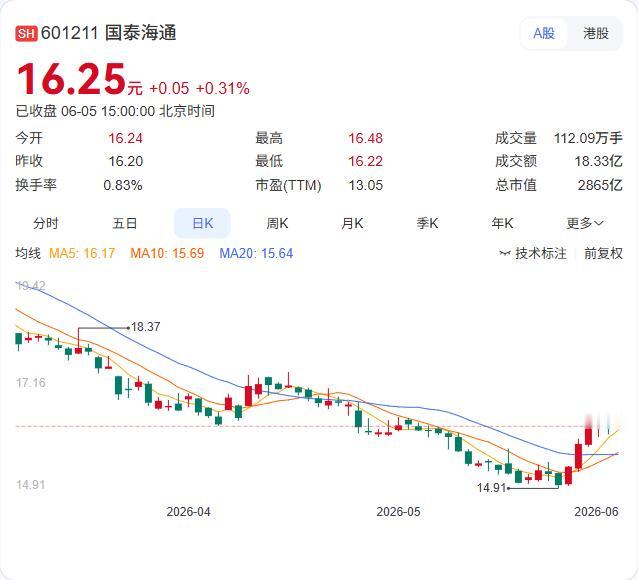Click the 总市值 value 2865亿

600,185
